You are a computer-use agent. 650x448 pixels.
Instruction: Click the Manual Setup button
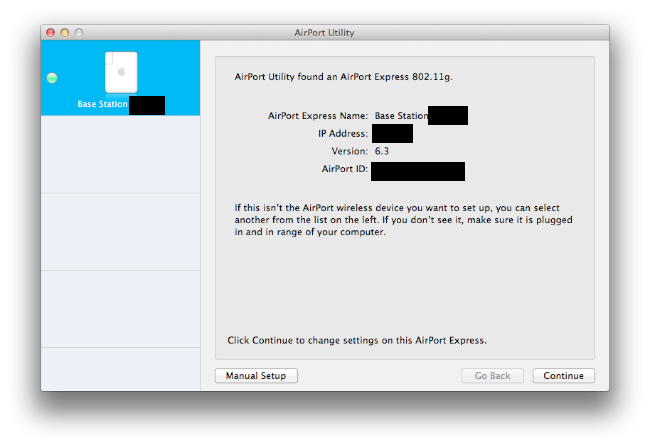pyautogui.click(x=256, y=375)
